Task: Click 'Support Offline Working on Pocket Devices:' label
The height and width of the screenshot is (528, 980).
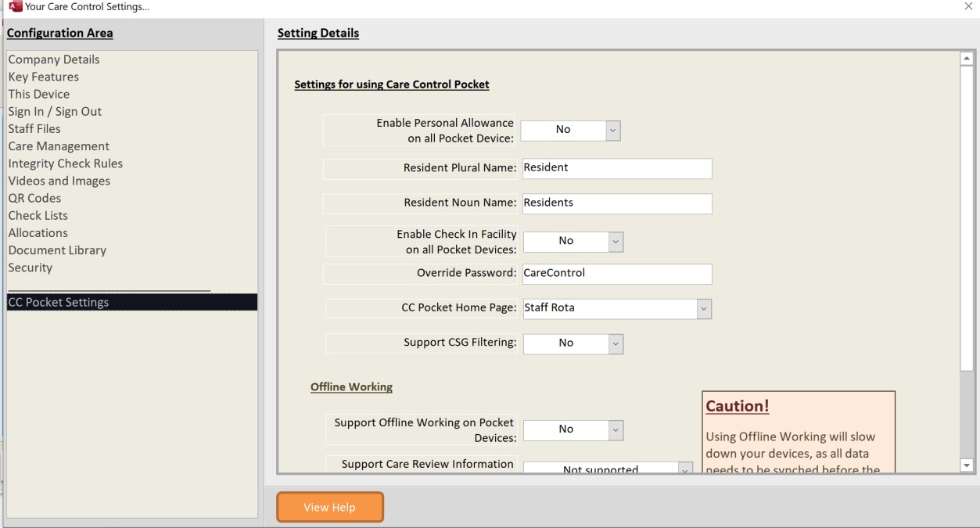Action: tap(425, 430)
